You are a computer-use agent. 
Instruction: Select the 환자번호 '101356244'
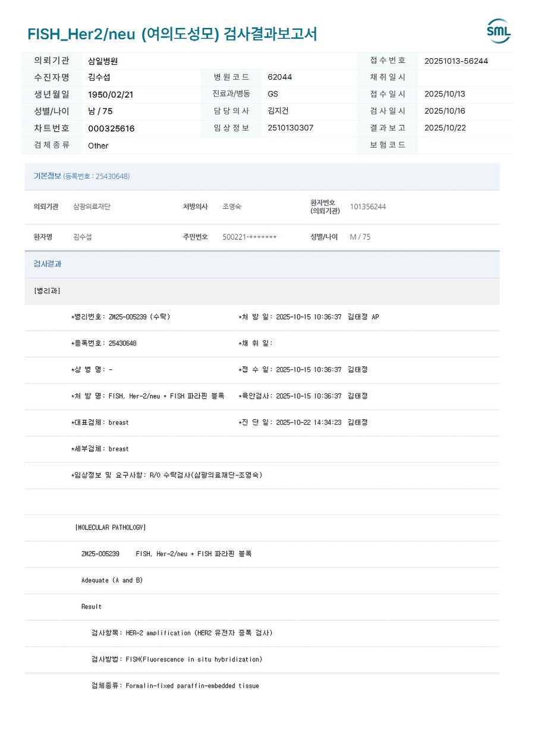click(368, 206)
